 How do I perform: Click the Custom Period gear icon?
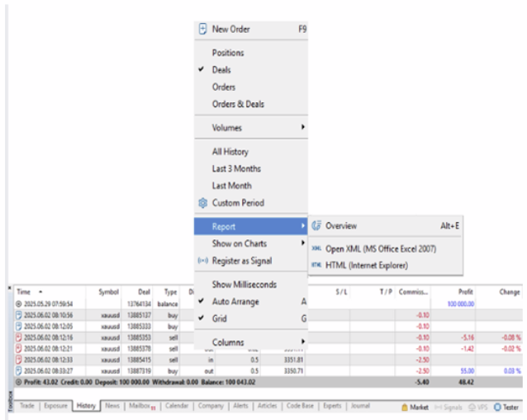tap(202, 203)
